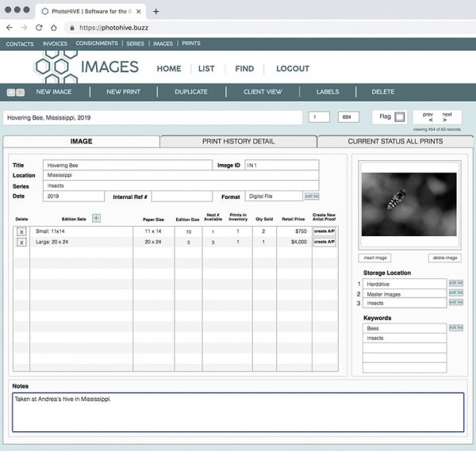Toggle the Flag checkbox
The width and height of the screenshot is (476, 451).
point(400,117)
